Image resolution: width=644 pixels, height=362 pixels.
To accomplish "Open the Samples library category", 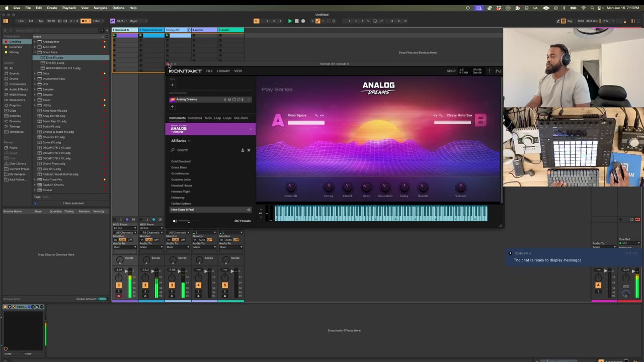I will tap(15, 116).
